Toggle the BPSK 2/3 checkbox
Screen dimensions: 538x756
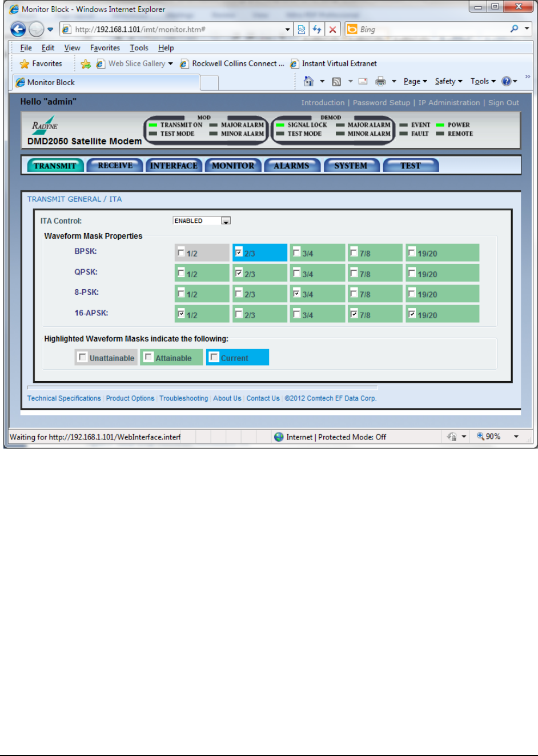coord(239,252)
